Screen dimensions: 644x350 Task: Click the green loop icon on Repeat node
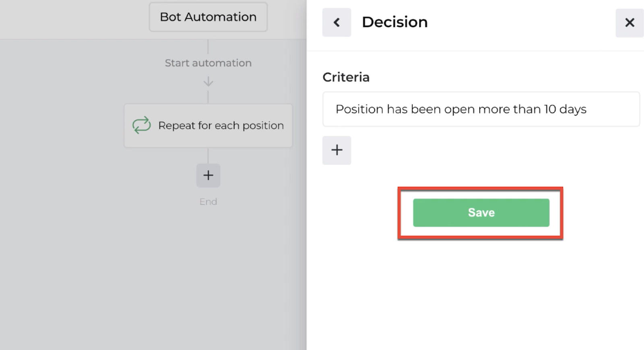(x=142, y=125)
